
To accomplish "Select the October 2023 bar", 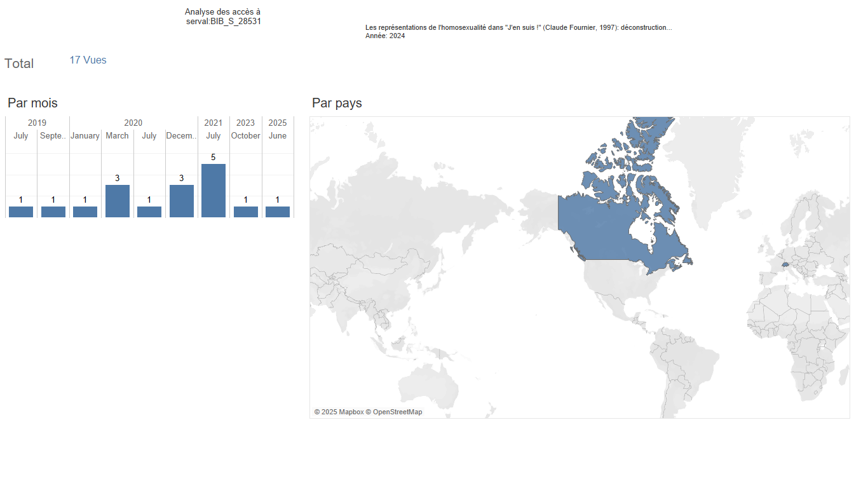I will pyautogui.click(x=246, y=212).
